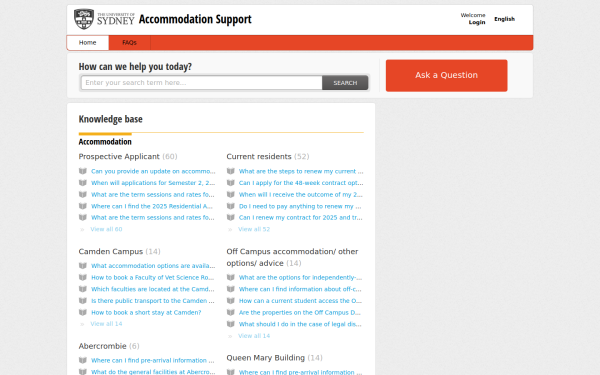The image size is (600, 375).
Task: Click book icon beside 'Can I apply for the 48-week'
Action: (231, 183)
